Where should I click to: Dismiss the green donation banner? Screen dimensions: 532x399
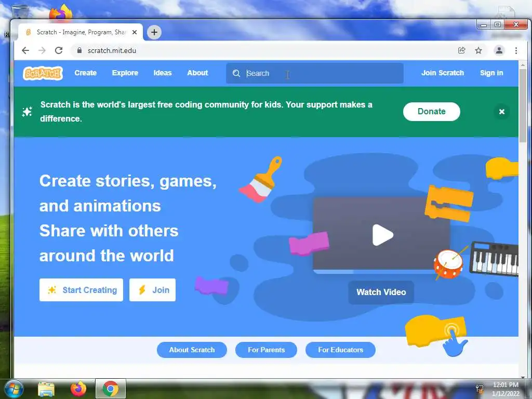click(x=502, y=112)
